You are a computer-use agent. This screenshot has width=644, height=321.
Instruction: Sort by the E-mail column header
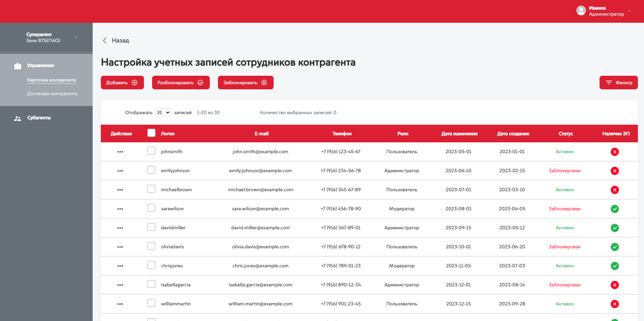pyautogui.click(x=261, y=134)
